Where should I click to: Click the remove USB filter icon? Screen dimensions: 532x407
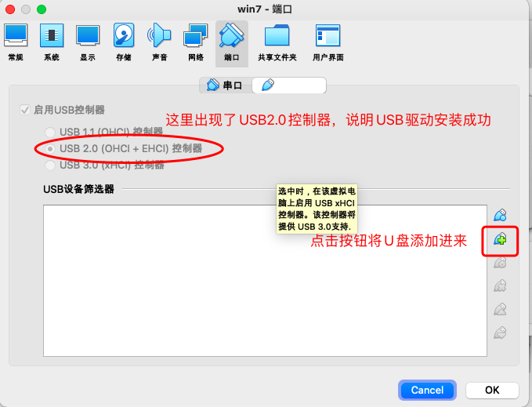500,285
